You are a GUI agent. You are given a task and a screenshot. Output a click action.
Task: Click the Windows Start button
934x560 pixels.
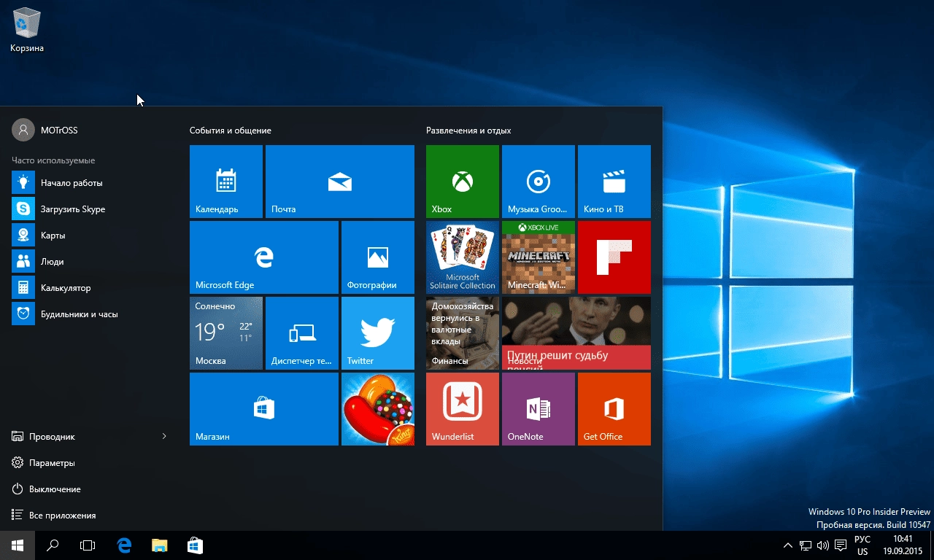tap(18, 545)
